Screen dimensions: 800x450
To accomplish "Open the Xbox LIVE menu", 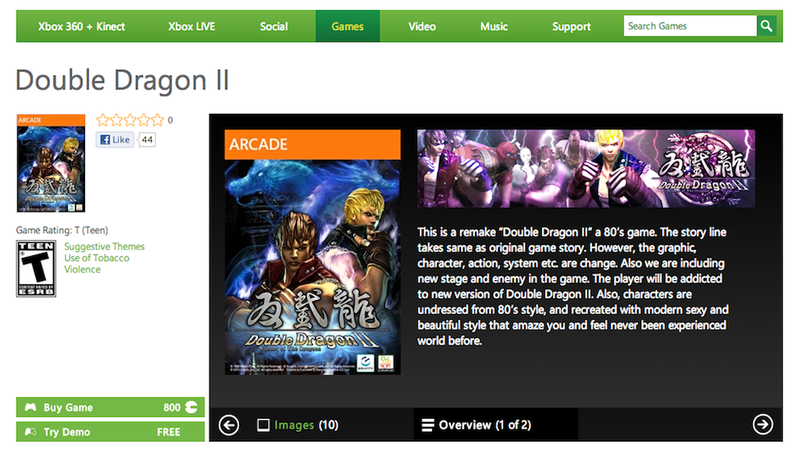I will [191, 27].
